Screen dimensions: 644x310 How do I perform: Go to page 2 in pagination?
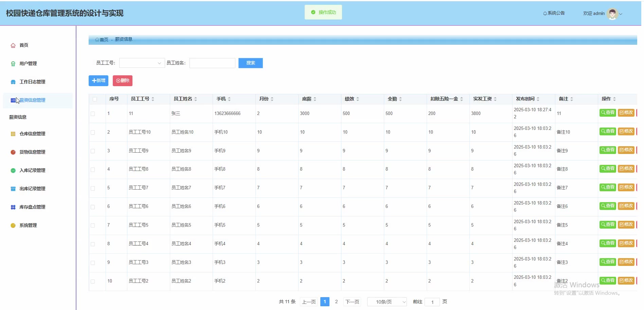[336, 302]
